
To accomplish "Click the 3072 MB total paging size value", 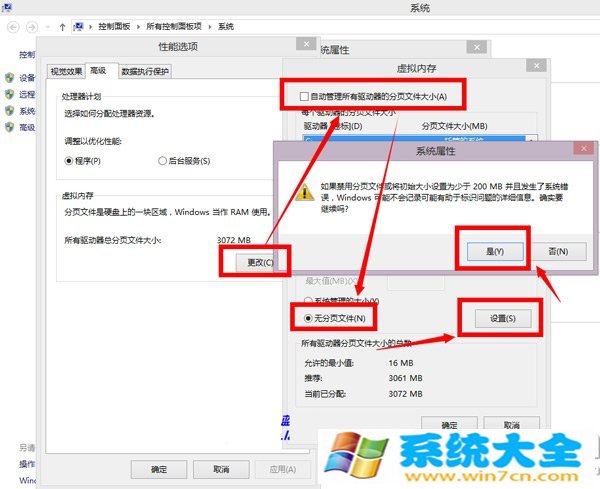I will (234, 240).
